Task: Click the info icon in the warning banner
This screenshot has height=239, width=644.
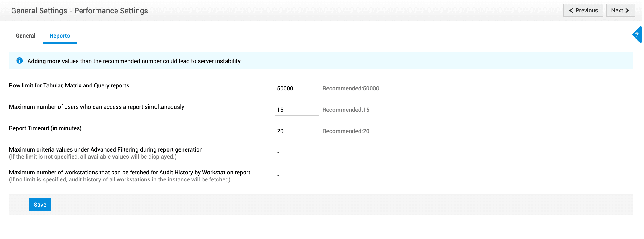Action: pyautogui.click(x=20, y=61)
